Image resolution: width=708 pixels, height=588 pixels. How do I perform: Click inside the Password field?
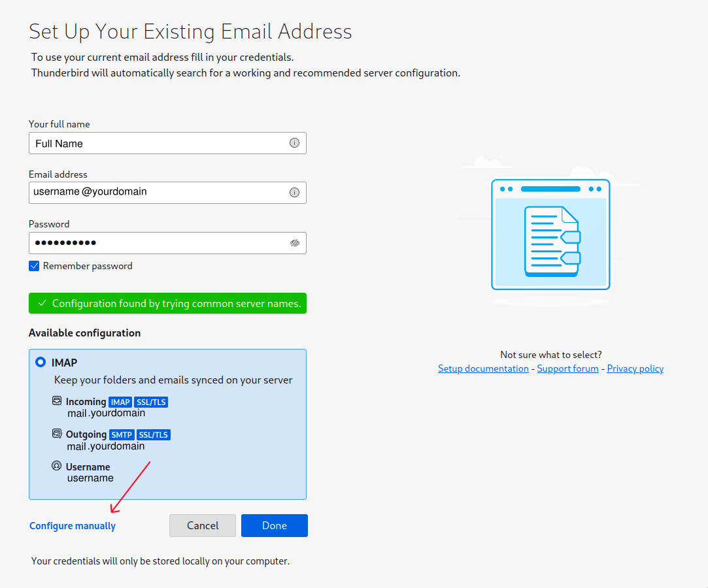tap(157, 243)
